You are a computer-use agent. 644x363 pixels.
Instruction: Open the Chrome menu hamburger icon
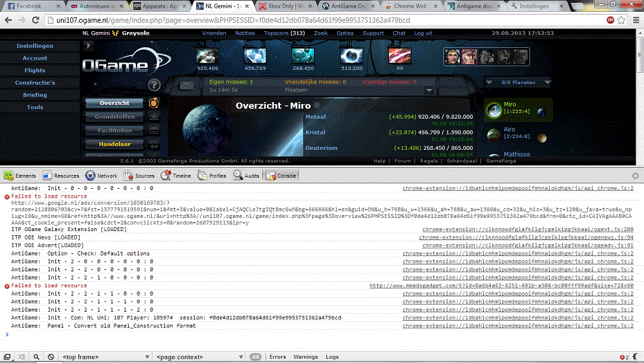pos(636,20)
